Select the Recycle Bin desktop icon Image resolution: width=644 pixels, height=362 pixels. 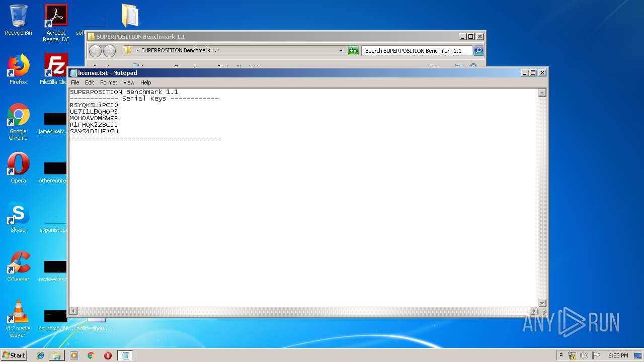[18, 20]
